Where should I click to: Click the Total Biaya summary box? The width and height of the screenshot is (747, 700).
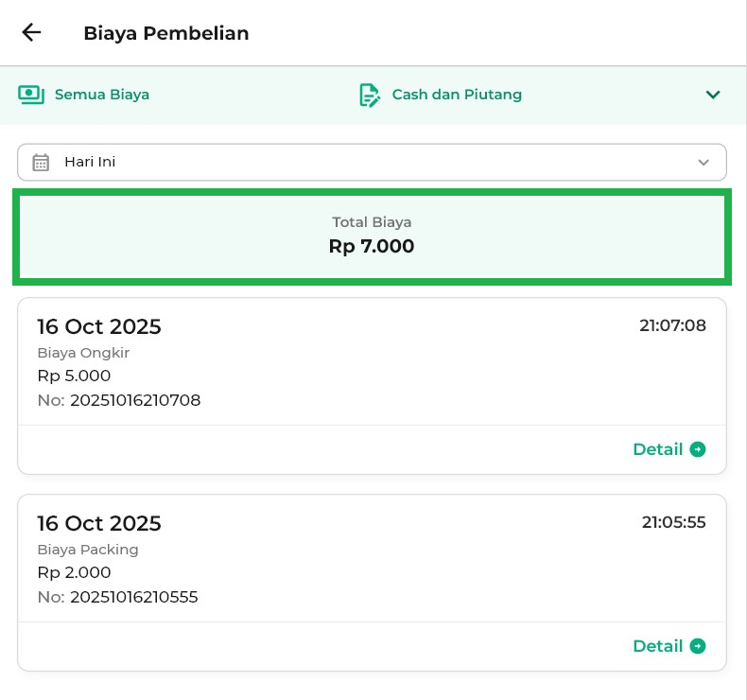tap(372, 236)
